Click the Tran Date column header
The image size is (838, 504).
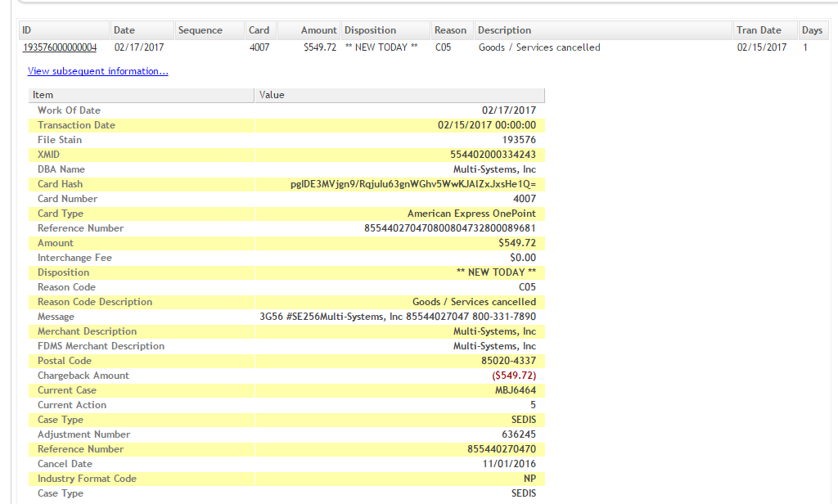759,30
